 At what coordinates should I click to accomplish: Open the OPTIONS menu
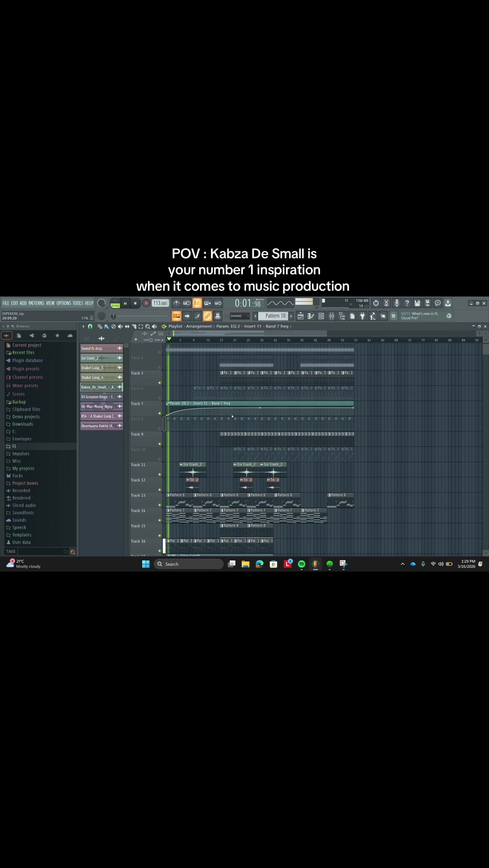pos(64,303)
